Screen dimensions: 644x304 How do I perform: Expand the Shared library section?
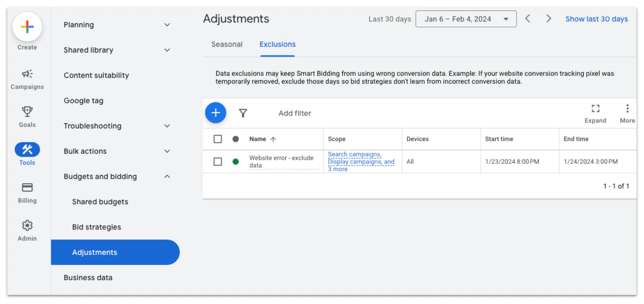pos(167,50)
